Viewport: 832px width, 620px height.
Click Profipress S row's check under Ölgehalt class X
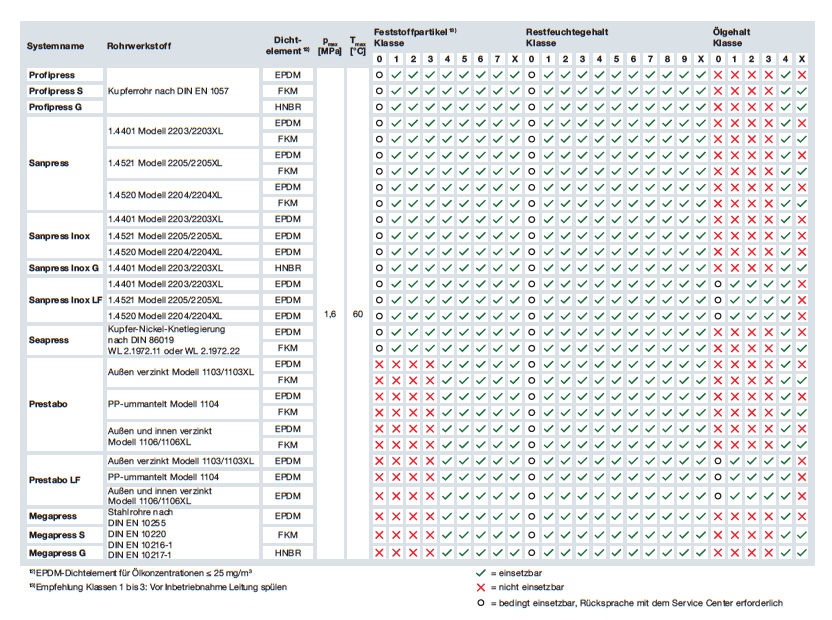802,91
